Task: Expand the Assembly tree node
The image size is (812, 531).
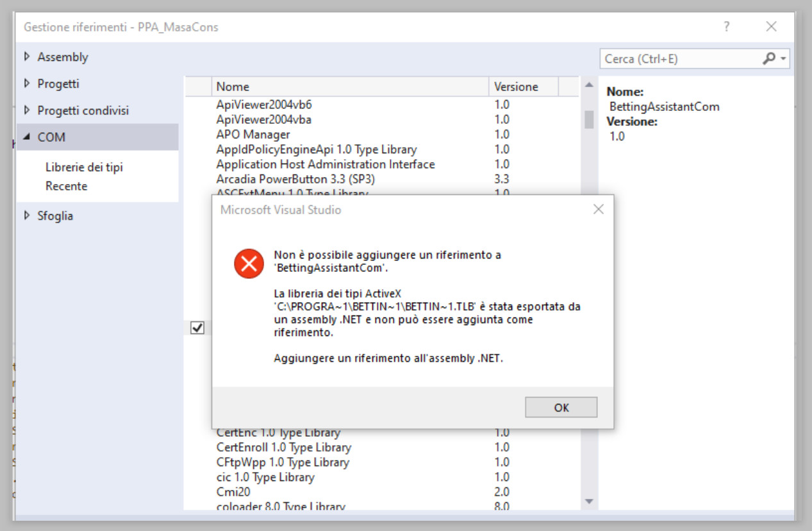Action: [27, 57]
